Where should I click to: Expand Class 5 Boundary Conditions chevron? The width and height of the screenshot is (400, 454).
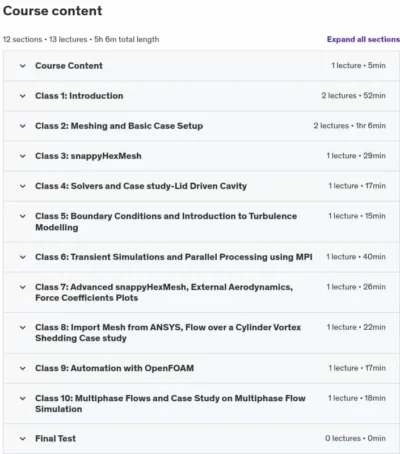pos(23,216)
